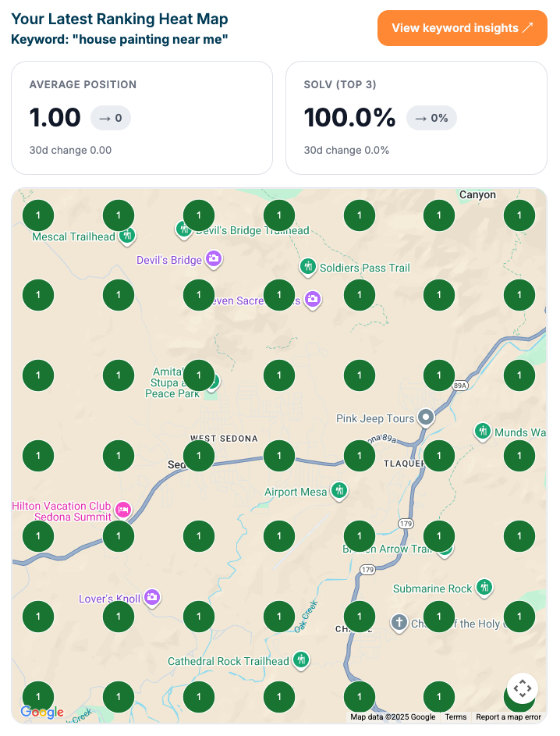This screenshot has height=736, width=560.
Task: Click the Google logo on the map
Action: [42, 712]
